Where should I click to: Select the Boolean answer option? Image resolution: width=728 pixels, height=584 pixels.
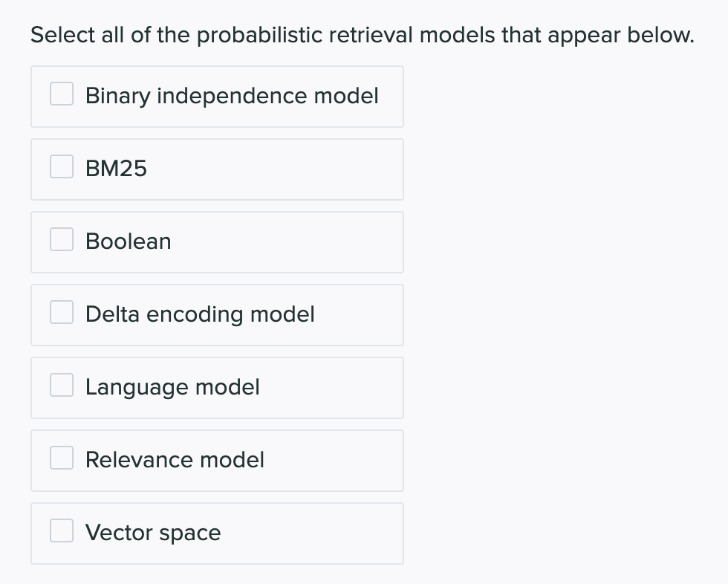pyautogui.click(x=217, y=241)
